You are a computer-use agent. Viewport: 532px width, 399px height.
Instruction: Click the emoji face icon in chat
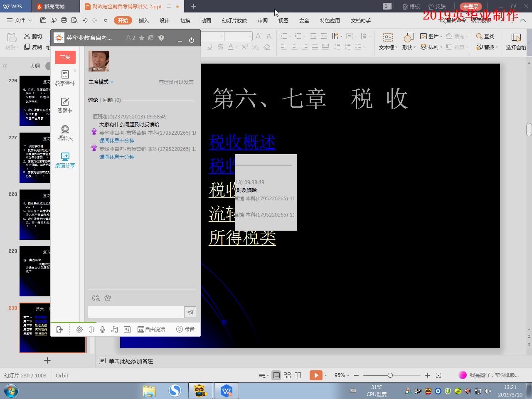96,298
